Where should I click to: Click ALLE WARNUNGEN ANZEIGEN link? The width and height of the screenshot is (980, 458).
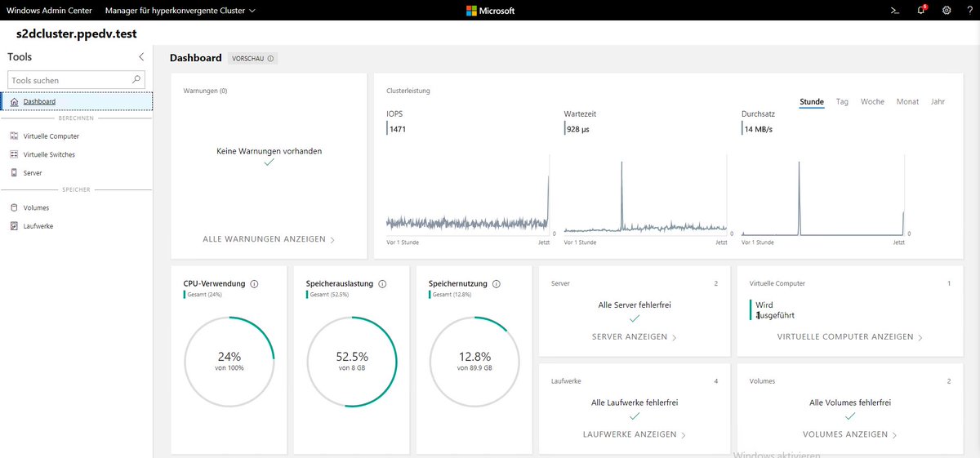(x=269, y=239)
